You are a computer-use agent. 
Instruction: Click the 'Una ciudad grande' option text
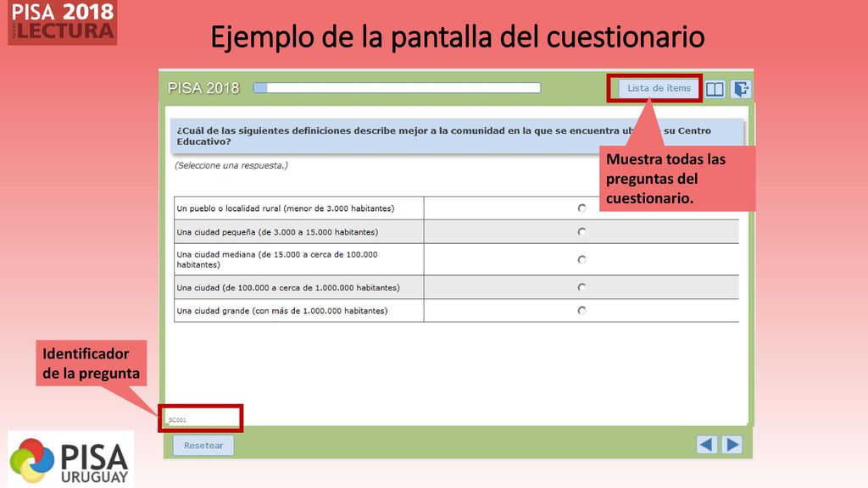[282, 311]
